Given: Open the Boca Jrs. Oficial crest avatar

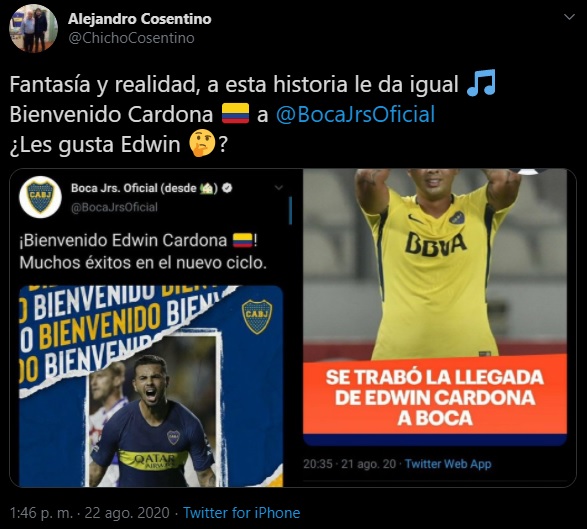Looking at the screenshot, I should [40, 197].
